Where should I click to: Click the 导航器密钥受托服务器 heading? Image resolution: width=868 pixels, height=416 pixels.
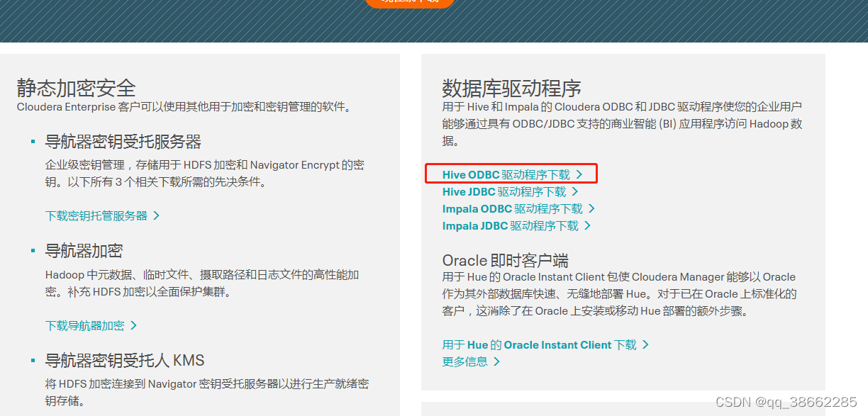123,141
